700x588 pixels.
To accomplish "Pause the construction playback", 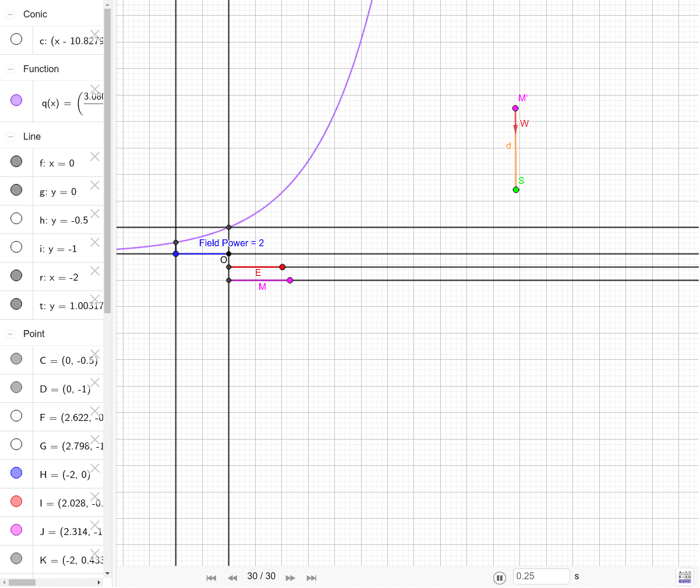I will coord(500,578).
